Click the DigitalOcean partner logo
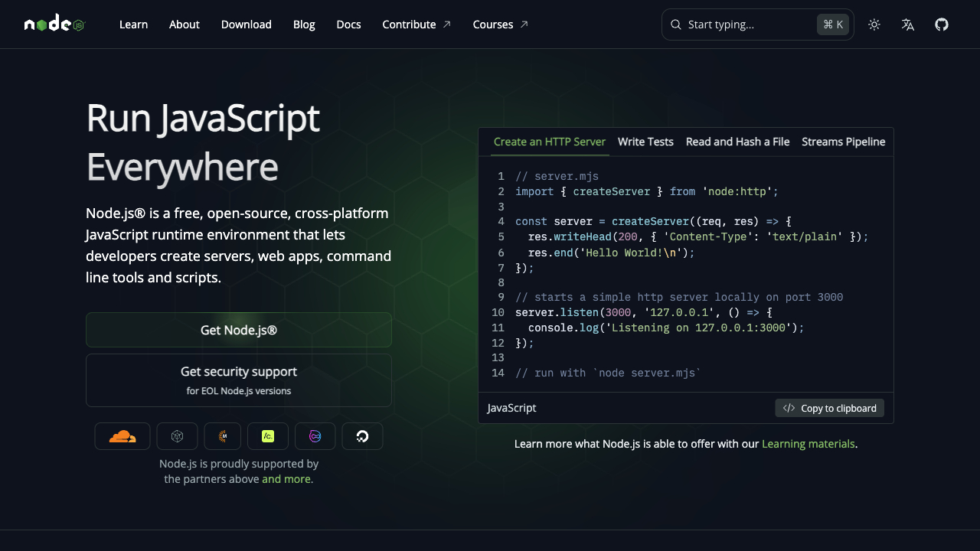Screen dimensions: 980x551 [362, 436]
